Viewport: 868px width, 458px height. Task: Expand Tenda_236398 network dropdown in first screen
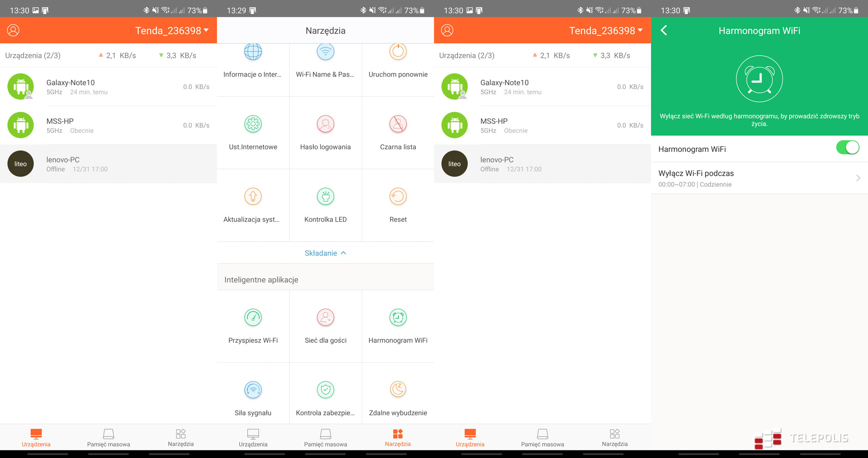coord(172,30)
